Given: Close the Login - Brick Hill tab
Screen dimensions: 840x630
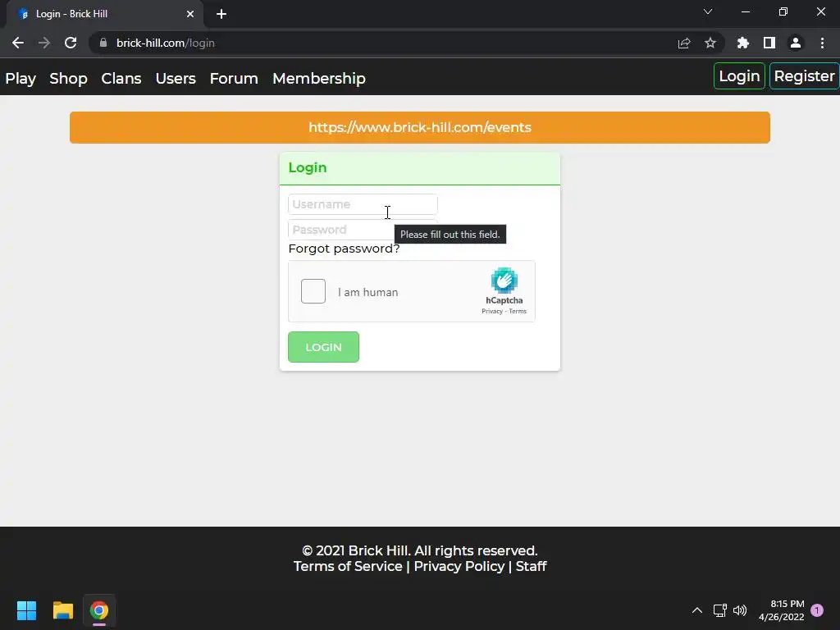Looking at the screenshot, I should click(190, 14).
